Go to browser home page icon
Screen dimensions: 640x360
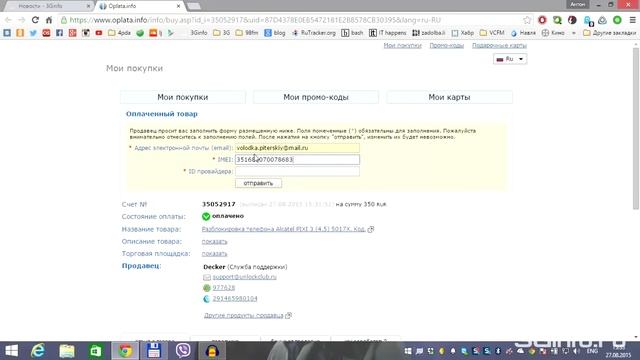tap(49, 20)
